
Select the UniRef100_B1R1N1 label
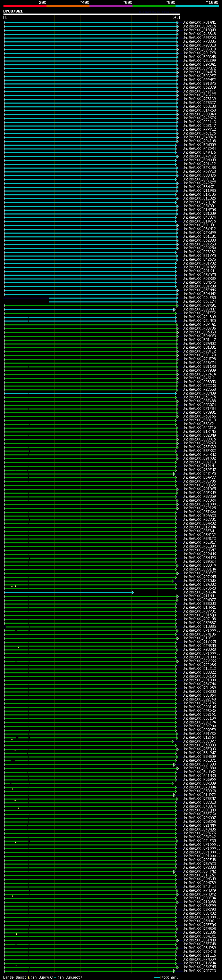pos(199,466)
